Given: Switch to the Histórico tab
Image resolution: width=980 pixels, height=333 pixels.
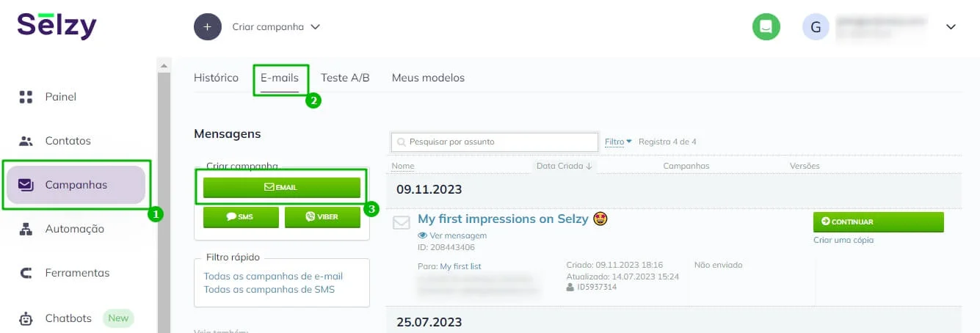Looking at the screenshot, I should pos(216,78).
